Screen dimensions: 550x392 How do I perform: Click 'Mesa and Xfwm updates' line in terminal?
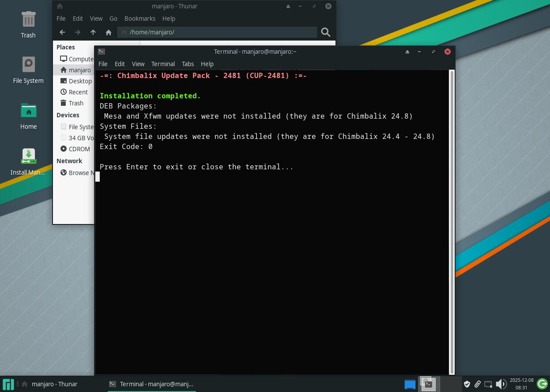(x=258, y=116)
